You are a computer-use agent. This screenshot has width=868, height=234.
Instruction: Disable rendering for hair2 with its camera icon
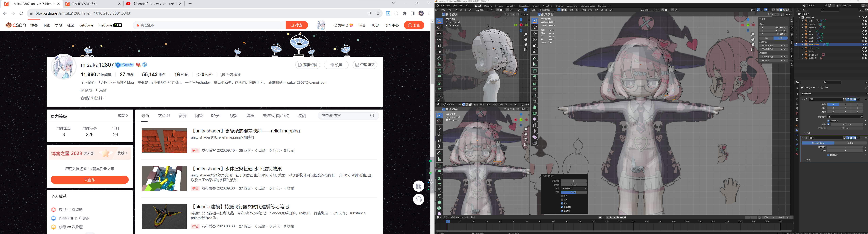click(x=866, y=34)
